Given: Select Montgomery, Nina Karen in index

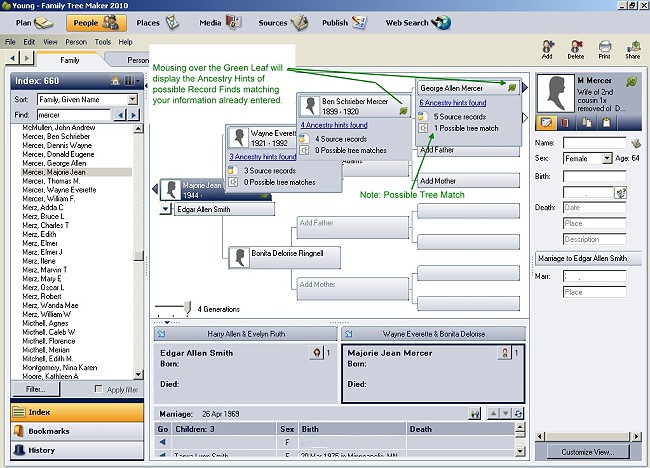Looking at the screenshot, I should point(60,368).
